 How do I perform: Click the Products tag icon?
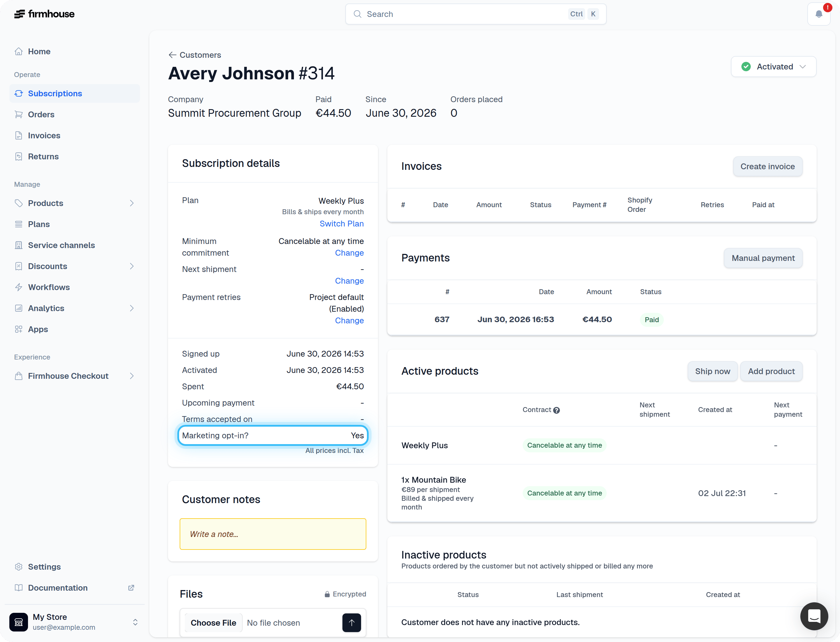point(18,203)
